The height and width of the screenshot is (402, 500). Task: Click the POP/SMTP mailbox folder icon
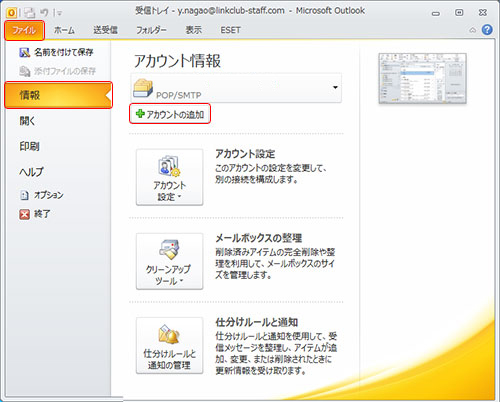coord(143,88)
